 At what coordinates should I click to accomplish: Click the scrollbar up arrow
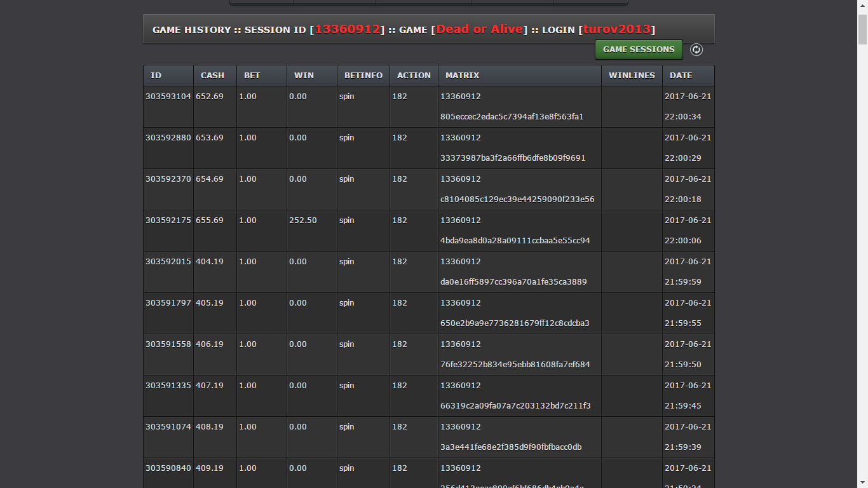[862, 5]
